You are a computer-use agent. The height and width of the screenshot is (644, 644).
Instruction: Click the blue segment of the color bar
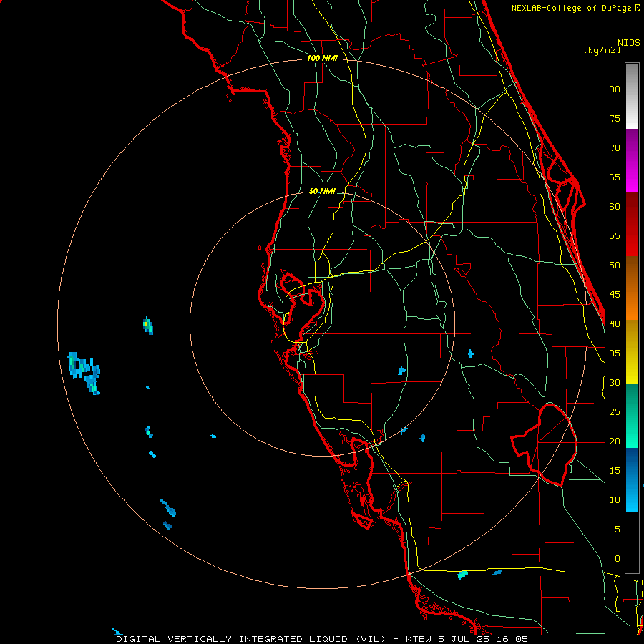[632, 479]
